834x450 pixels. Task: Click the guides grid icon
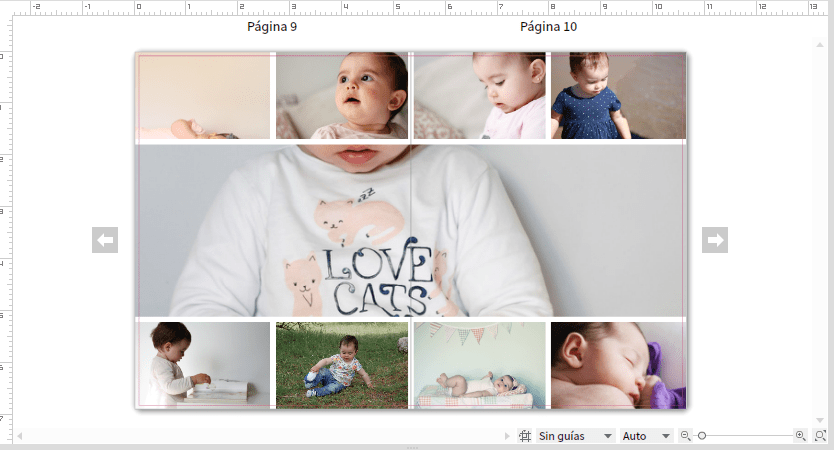[525, 436]
